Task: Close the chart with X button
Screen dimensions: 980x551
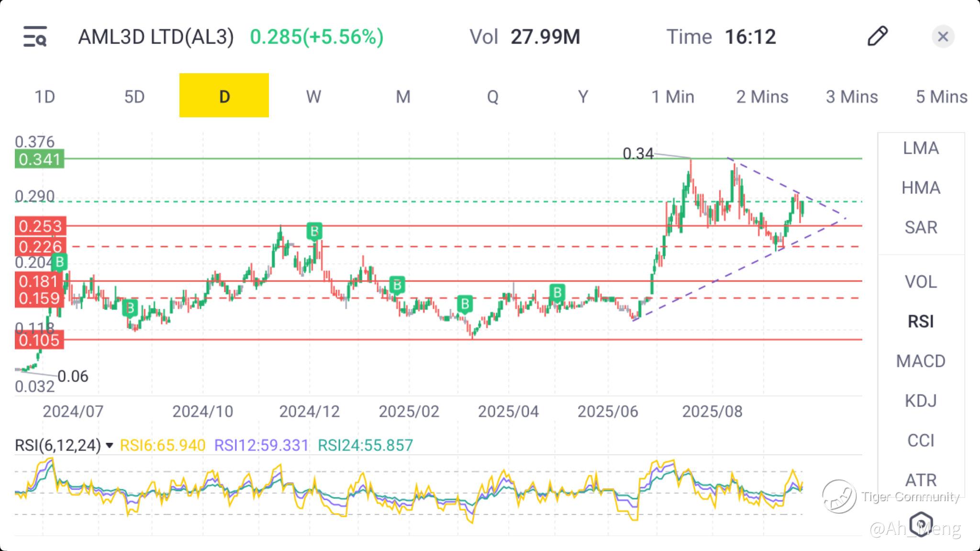Action: coord(943,37)
